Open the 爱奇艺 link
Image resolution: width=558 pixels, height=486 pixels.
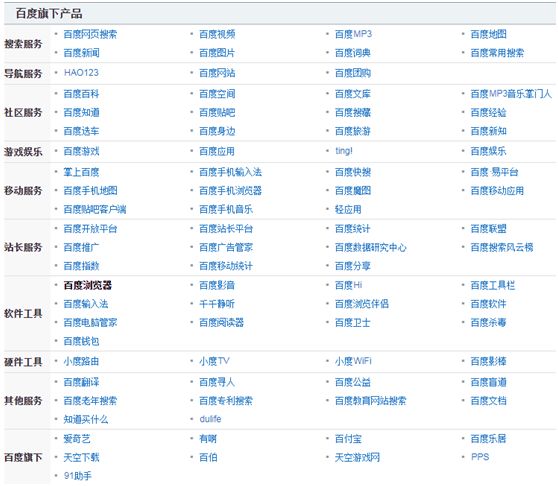pos(77,439)
